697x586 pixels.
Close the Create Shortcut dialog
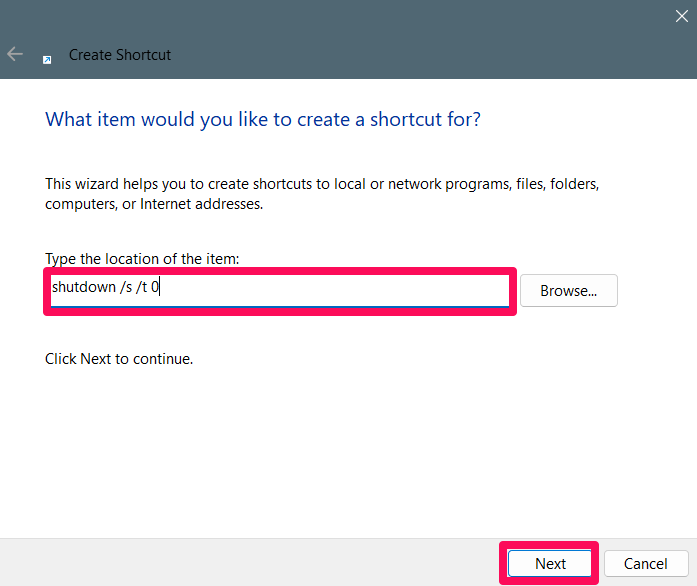tap(681, 16)
